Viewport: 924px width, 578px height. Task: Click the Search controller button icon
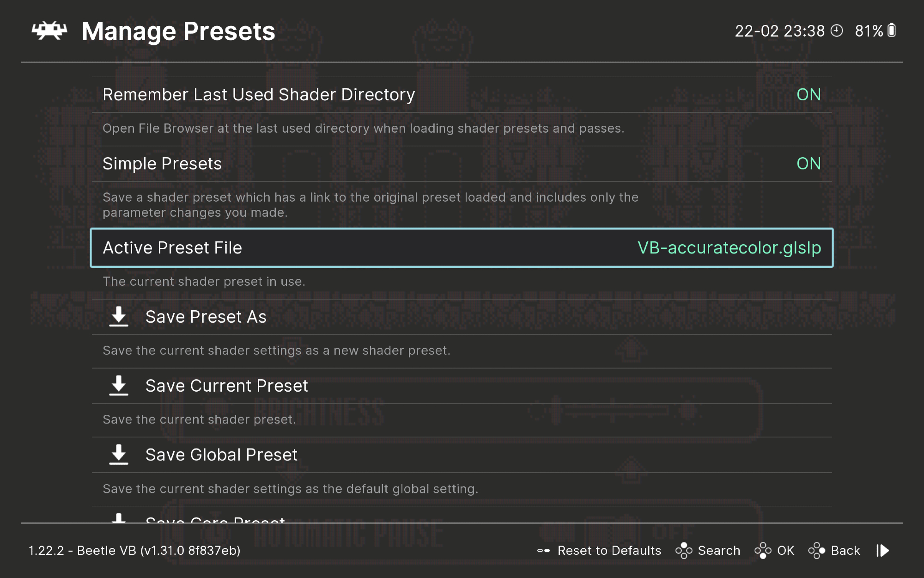coord(684,550)
